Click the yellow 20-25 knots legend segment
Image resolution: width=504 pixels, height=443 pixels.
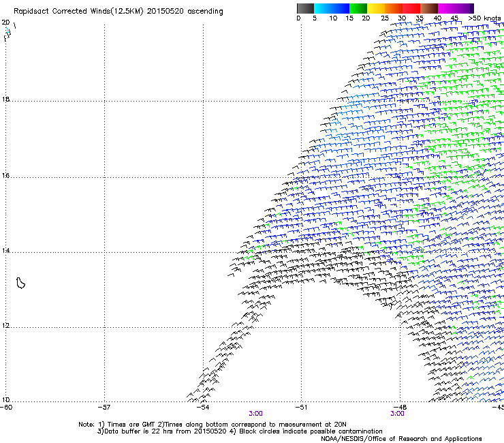click(x=376, y=8)
